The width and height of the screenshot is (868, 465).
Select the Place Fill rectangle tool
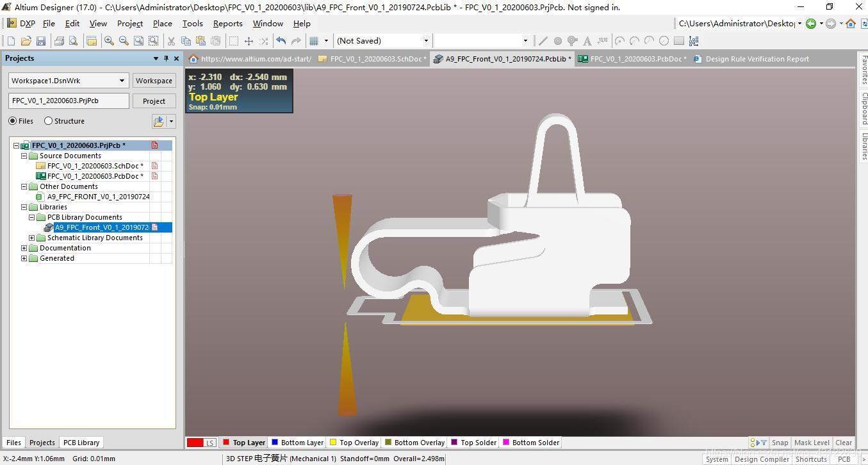pos(679,41)
